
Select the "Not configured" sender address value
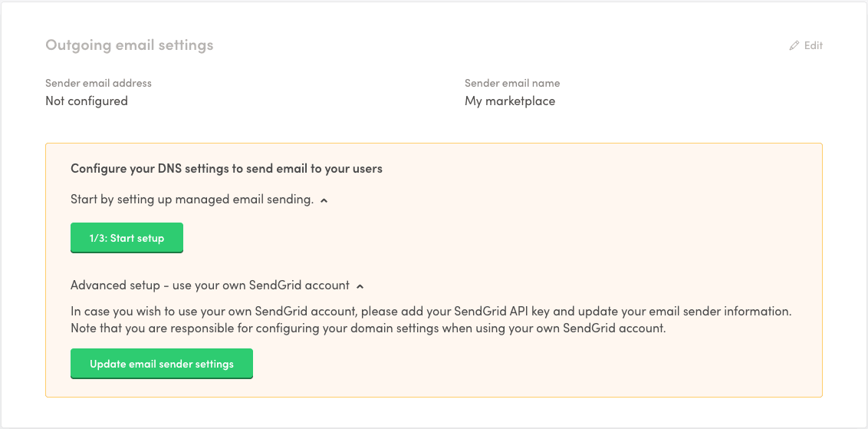point(86,101)
